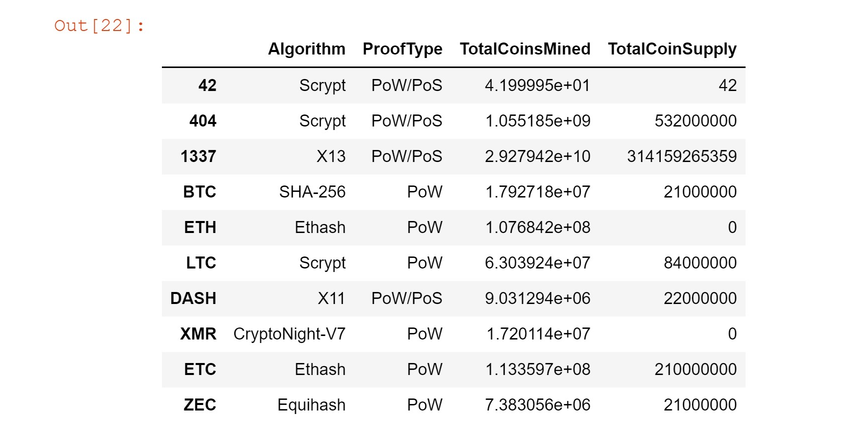Screen dimensions: 868x434
Task: Click the LTC row index
Action: coord(201,263)
